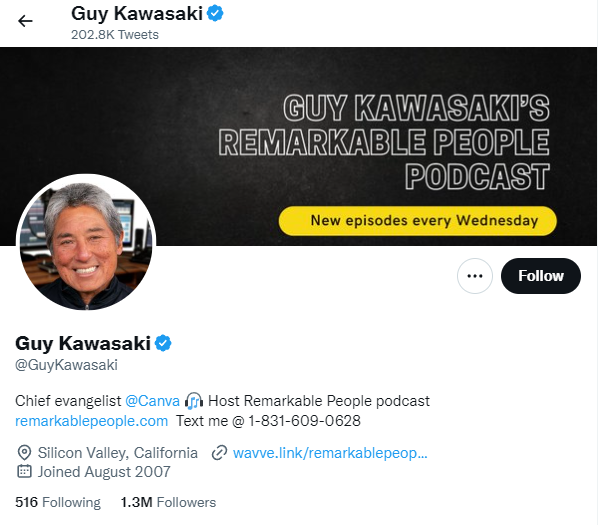Visit remarkablepeople.com link in bio

pyautogui.click(x=92, y=421)
